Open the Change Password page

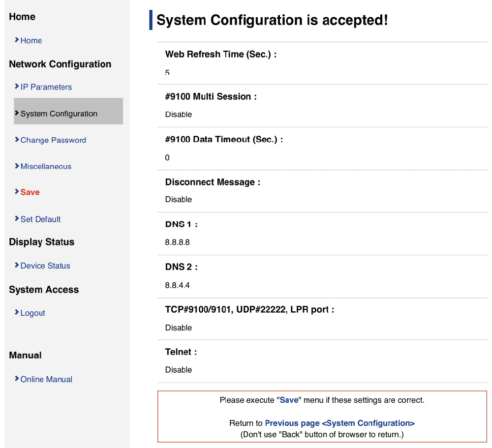(53, 140)
